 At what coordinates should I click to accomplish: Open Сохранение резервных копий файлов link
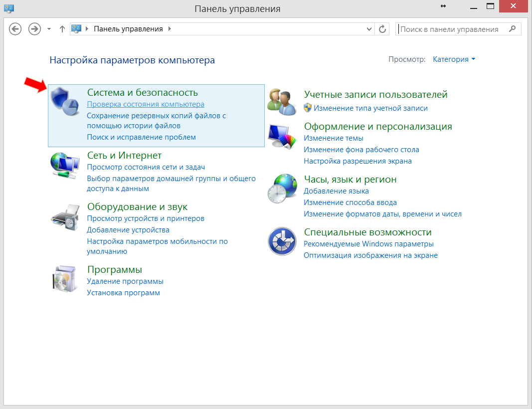[157, 121]
